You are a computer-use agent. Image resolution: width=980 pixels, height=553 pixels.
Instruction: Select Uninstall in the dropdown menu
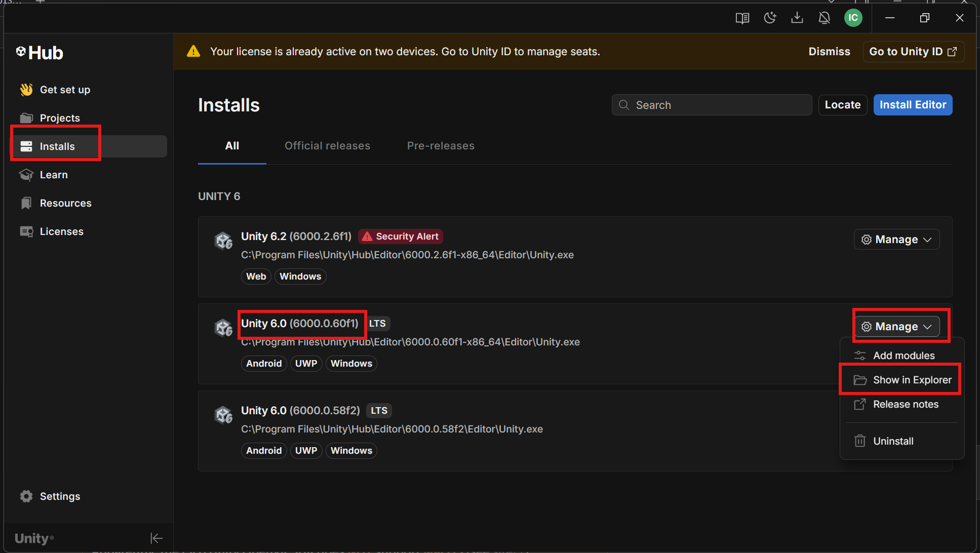pos(893,441)
